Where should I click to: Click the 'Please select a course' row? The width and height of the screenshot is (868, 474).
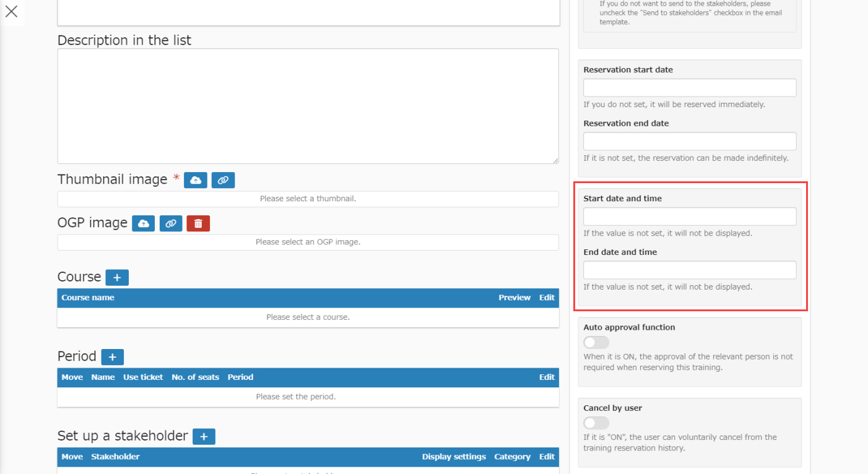point(308,317)
